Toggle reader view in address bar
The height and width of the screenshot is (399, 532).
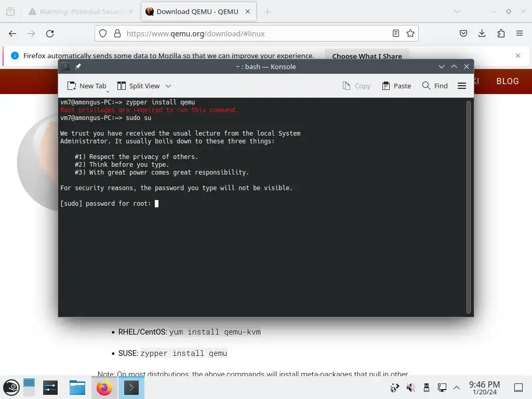click(x=395, y=33)
